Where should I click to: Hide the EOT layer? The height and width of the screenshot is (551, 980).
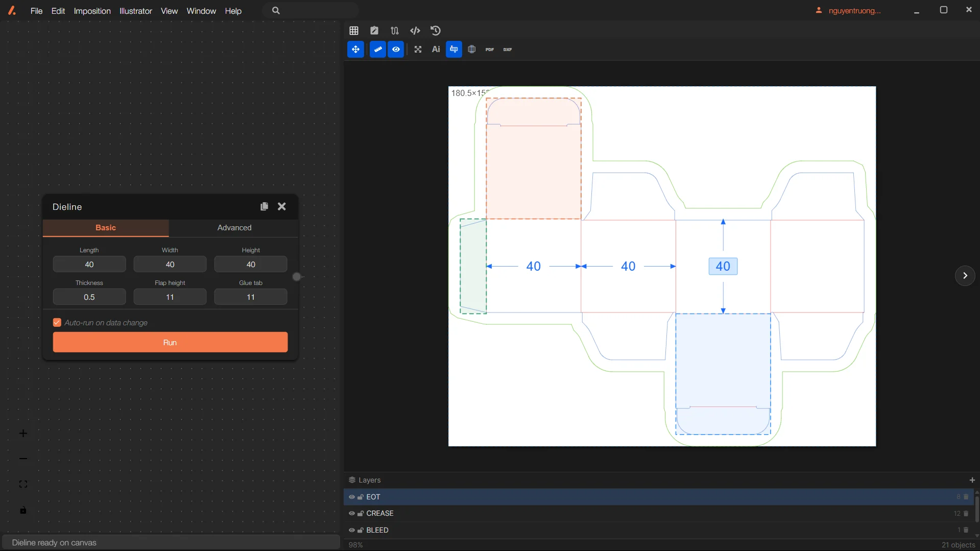352,497
